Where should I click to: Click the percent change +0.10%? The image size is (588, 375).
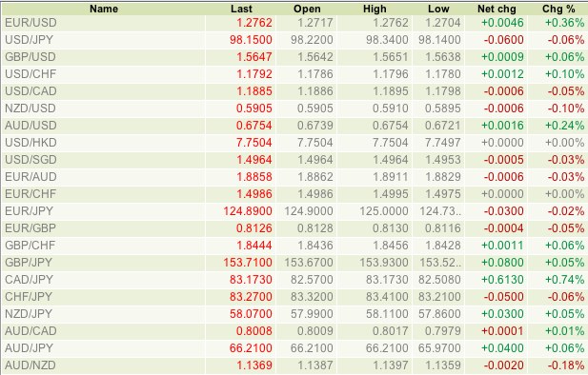pos(565,74)
